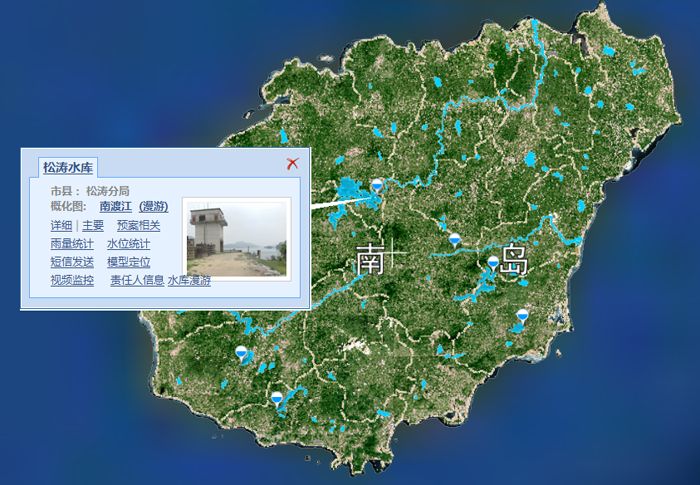
Task: Open 详细 details link
Action: coord(61,226)
